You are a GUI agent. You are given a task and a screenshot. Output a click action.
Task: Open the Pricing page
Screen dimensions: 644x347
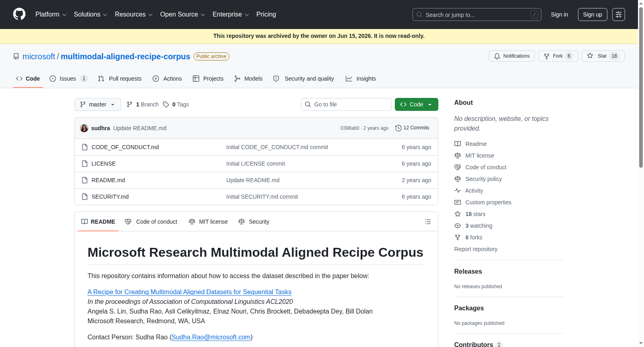(266, 15)
